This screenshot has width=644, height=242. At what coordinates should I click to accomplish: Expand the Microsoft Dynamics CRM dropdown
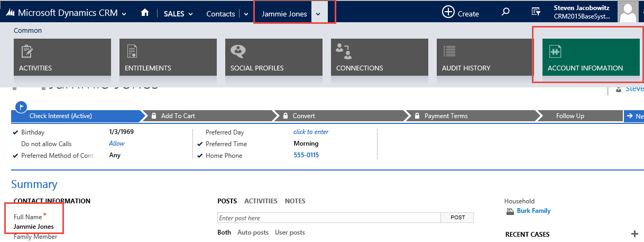click(124, 14)
